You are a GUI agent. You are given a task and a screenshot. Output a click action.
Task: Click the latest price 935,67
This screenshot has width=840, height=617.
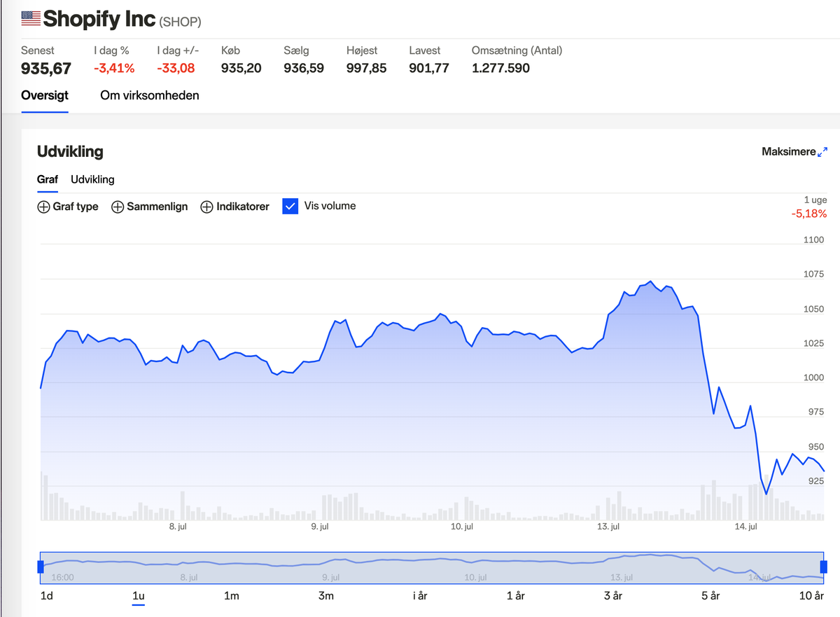pos(46,68)
